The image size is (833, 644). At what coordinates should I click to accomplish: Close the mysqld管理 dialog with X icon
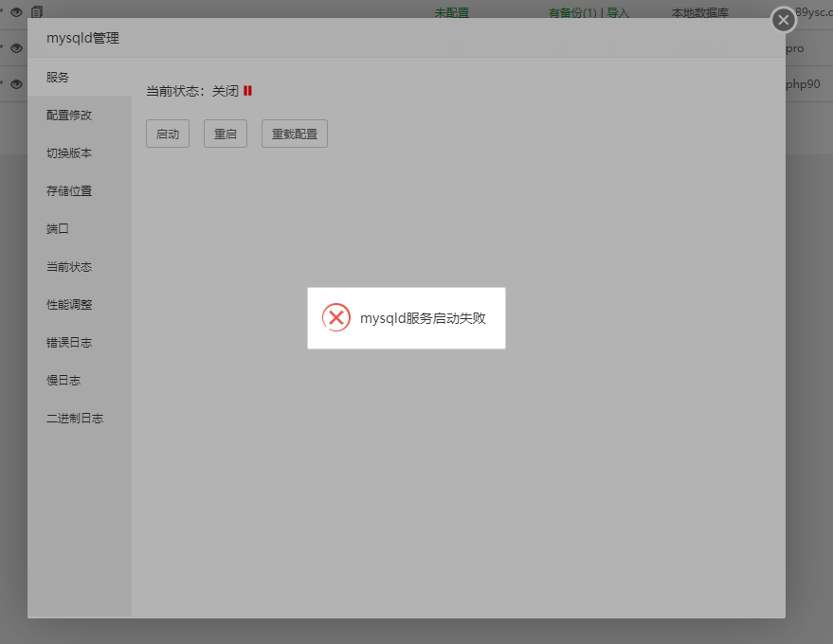click(783, 20)
